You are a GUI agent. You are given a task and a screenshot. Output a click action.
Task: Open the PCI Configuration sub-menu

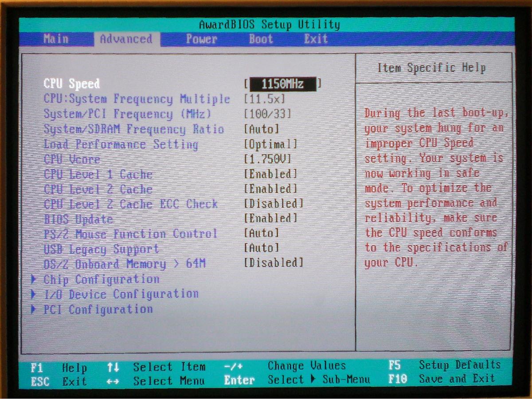(98, 309)
